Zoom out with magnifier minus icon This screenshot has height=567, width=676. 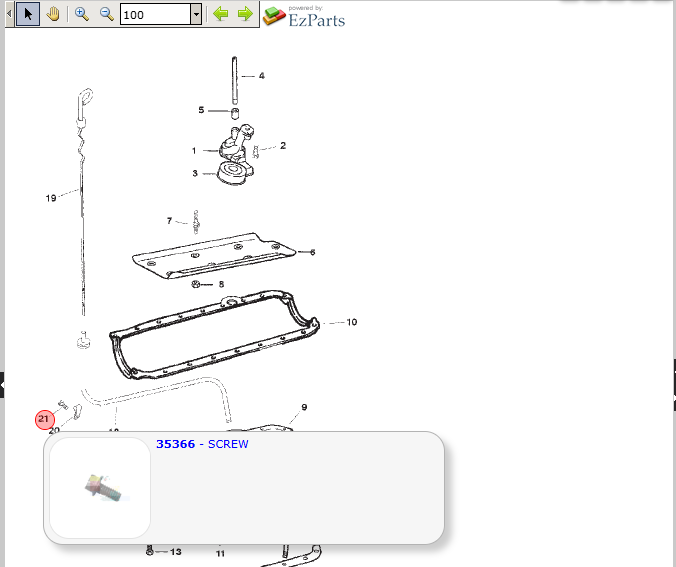106,14
